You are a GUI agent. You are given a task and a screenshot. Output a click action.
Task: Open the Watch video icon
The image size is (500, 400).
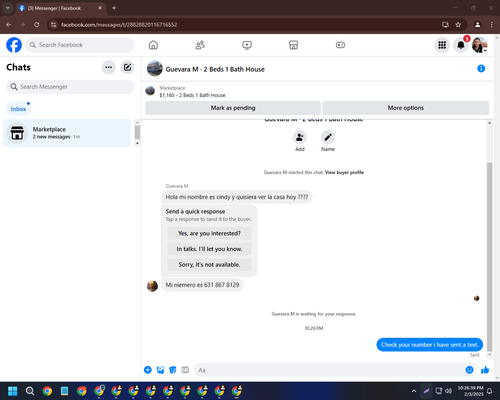247,45
